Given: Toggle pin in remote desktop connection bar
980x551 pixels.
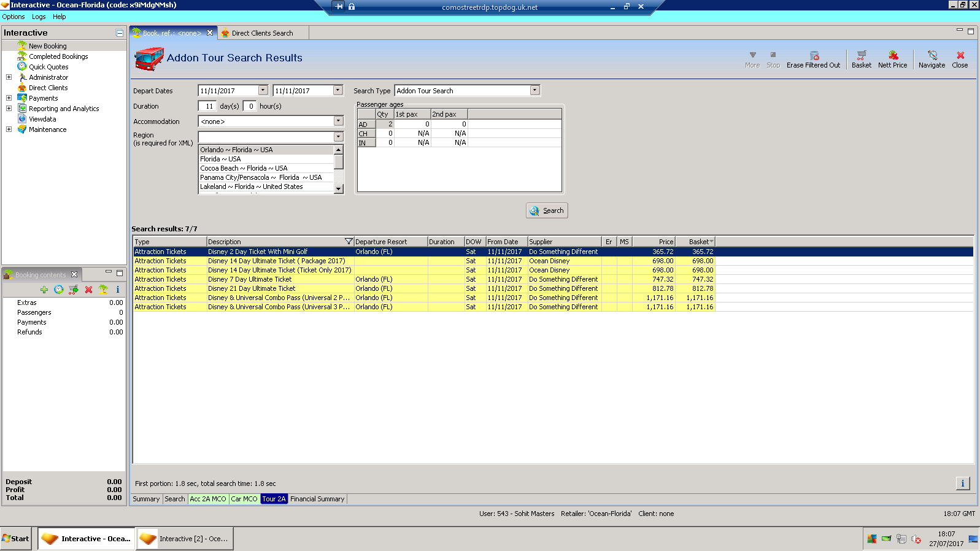Looking at the screenshot, I should point(339,7).
